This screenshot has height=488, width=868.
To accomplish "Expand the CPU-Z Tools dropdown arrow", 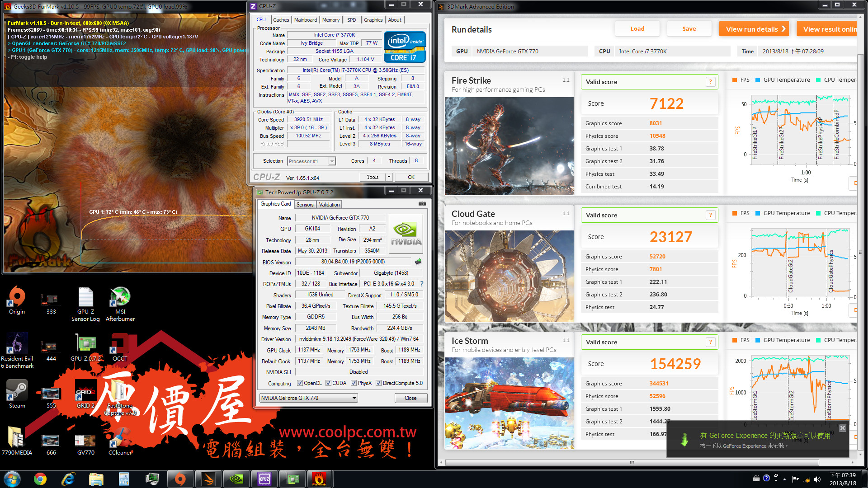I will 389,177.
